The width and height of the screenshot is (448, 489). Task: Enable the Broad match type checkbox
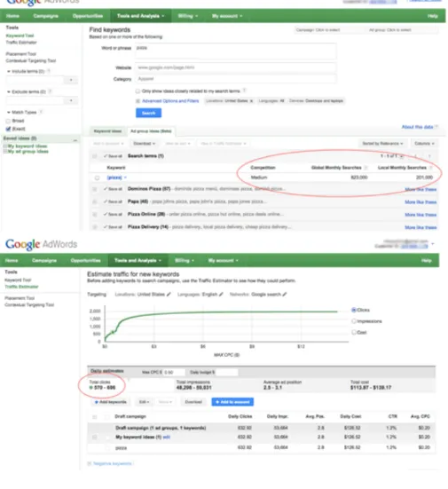(x=8, y=121)
